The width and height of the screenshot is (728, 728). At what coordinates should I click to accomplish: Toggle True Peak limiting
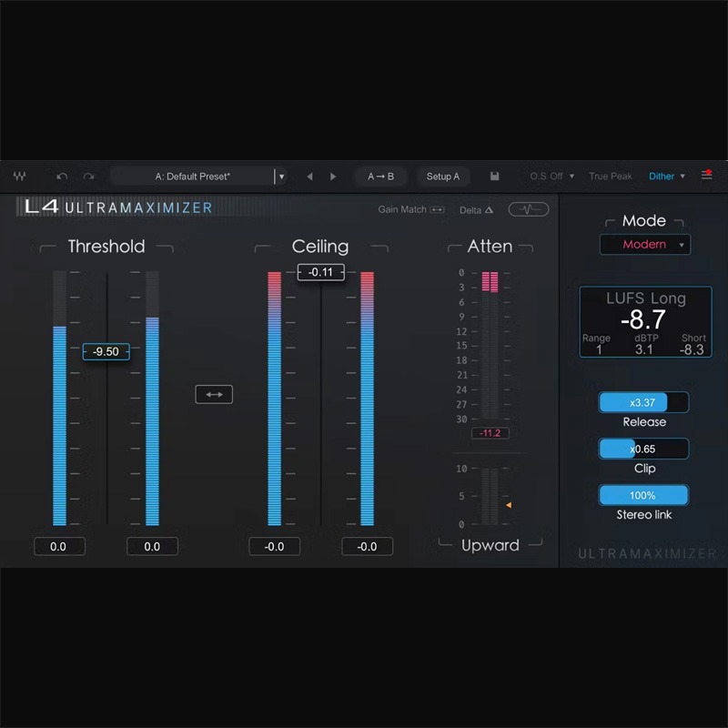[x=610, y=177]
